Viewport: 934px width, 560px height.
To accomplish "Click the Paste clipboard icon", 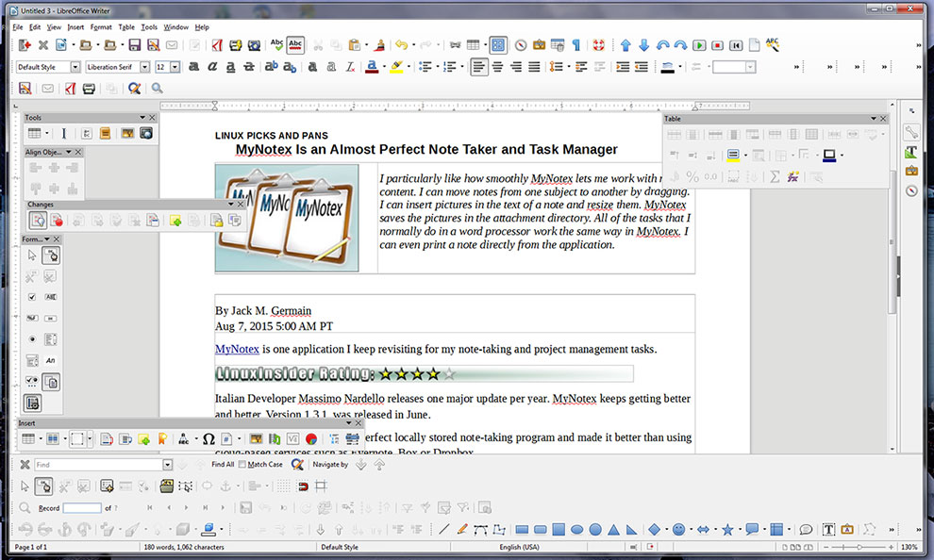I will 355,45.
